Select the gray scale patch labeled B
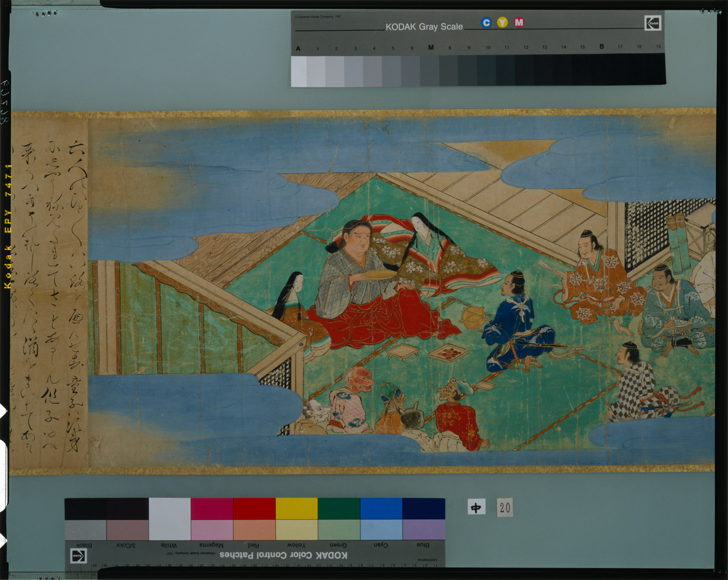Screen dimensions: 728x580 602,69
